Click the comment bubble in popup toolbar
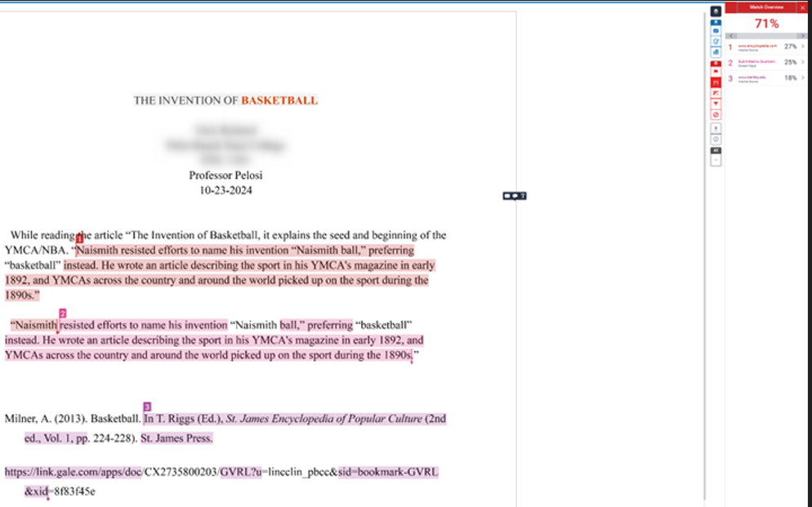The height and width of the screenshot is (507, 812). pyautogui.click(x=515, y=196)
